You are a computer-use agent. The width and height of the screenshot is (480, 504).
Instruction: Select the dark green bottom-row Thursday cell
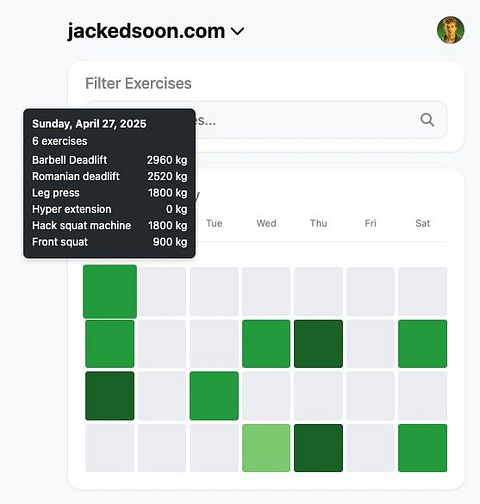click(x=318, y=448)
